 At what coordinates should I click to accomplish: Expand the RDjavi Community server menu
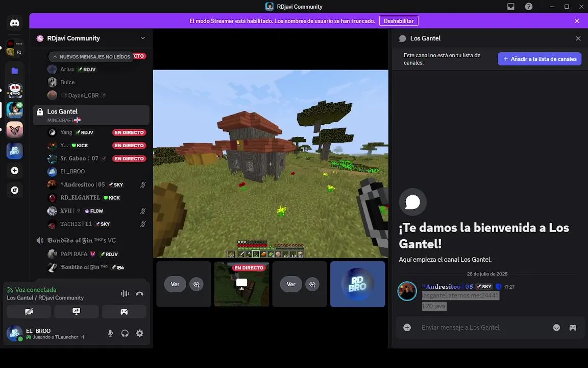142,38
